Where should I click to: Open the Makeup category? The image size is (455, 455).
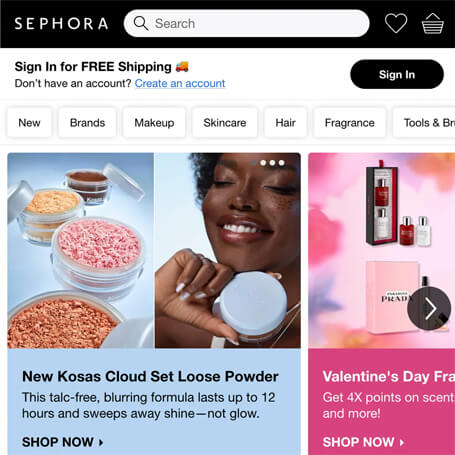tap(154, 123)
